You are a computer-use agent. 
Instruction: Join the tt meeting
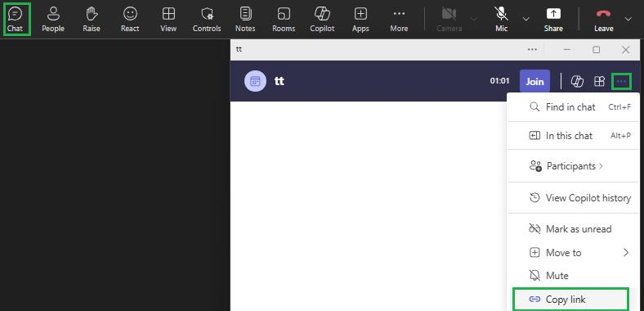pyautogui.click(x=534, y=82)
